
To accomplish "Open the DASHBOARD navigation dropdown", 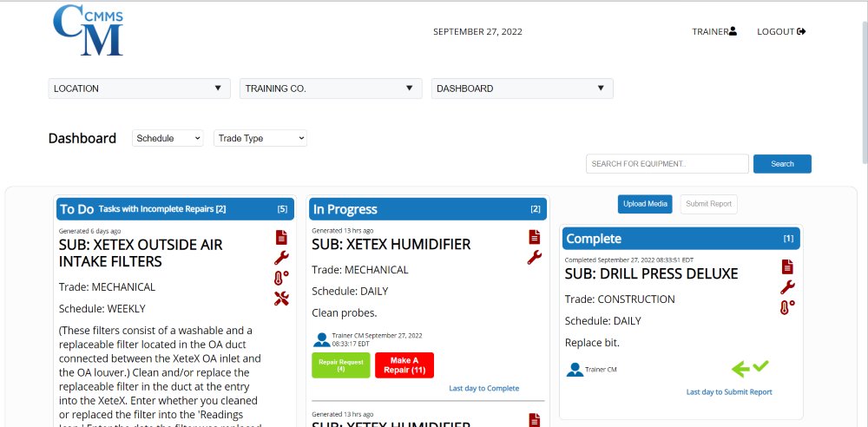I will click(522, 89).
